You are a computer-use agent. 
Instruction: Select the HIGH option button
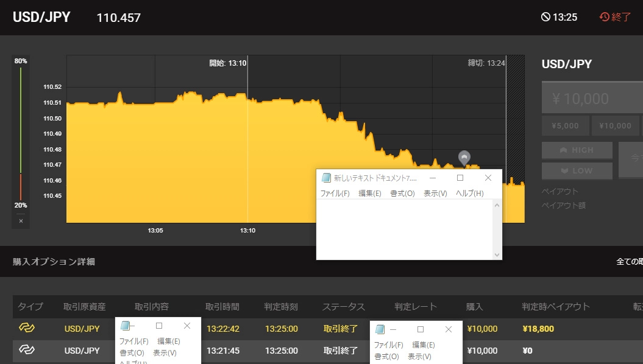(x=577, y=150)
